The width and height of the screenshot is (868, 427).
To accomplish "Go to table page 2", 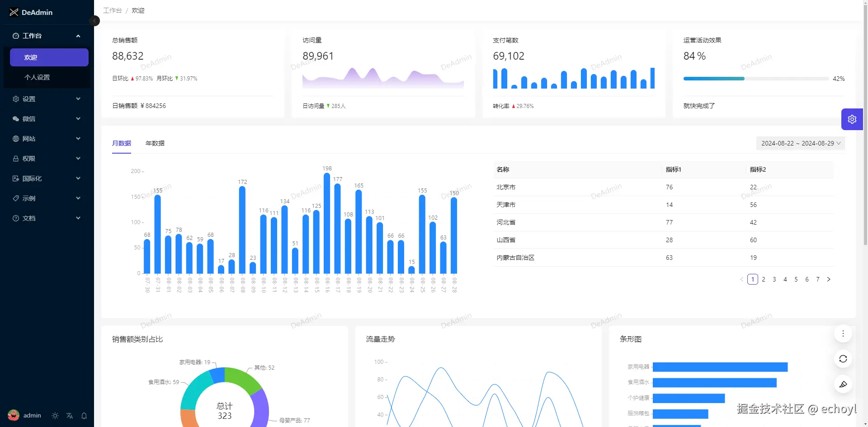I will click(764, 279).
